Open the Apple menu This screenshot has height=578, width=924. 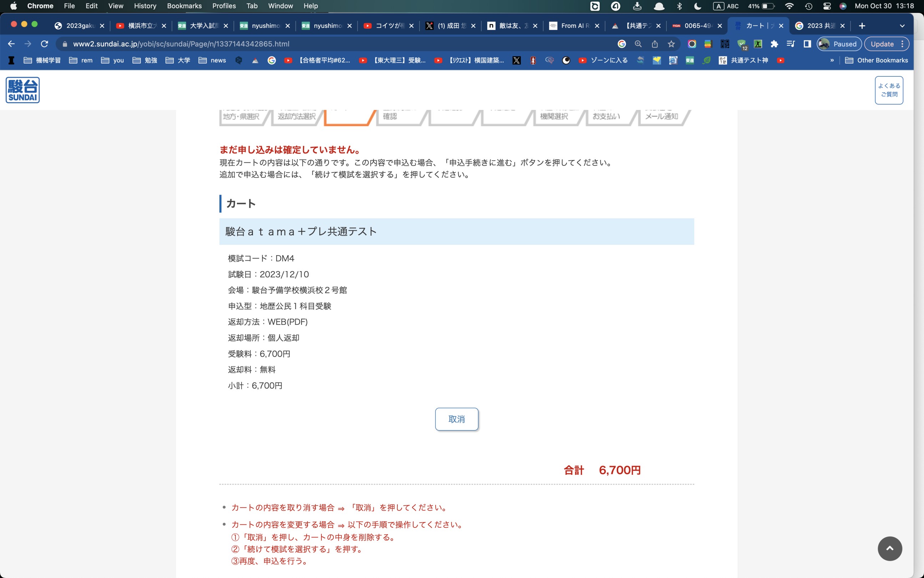click(x=13, y=6)
